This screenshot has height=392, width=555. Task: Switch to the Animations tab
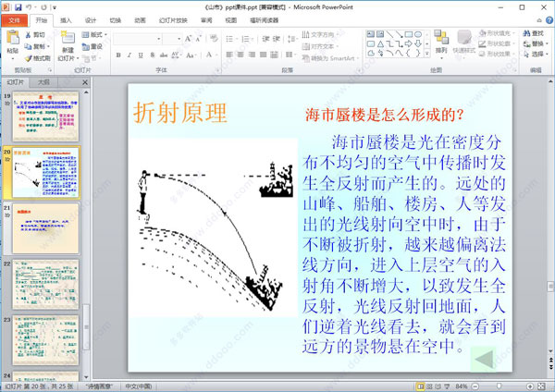(140, 20)
